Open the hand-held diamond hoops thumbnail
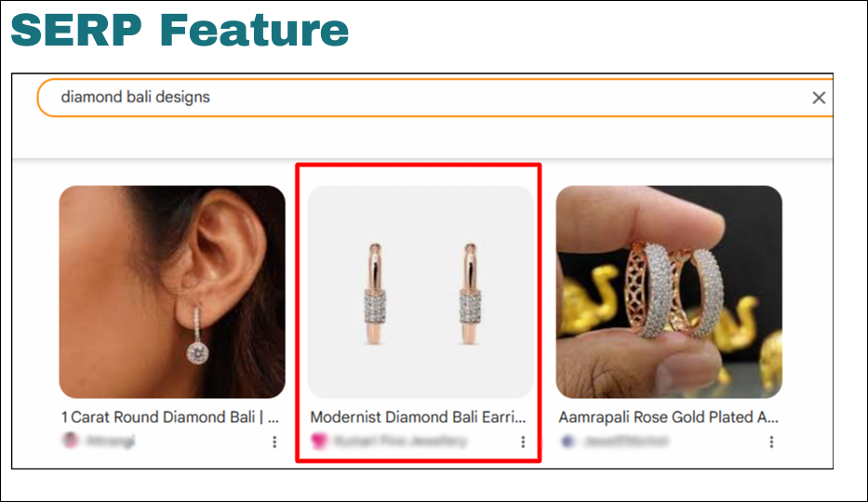This screenshot has height=502, width=868. point(669,292)
